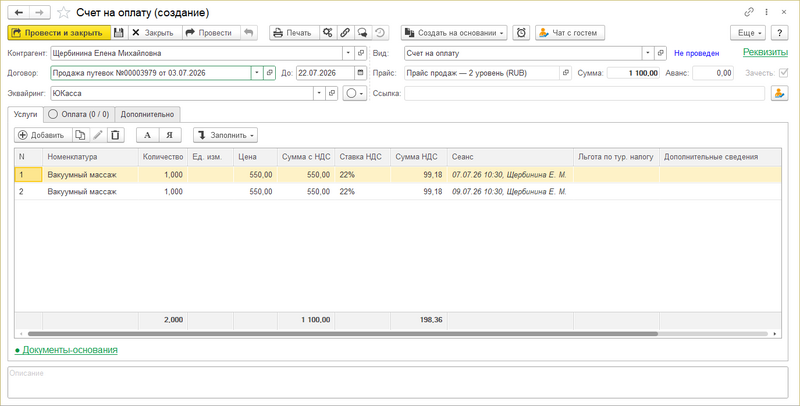800x406 pixels.
Task: Click the Номенклатура column header
Action: click(x=90, y=157)
